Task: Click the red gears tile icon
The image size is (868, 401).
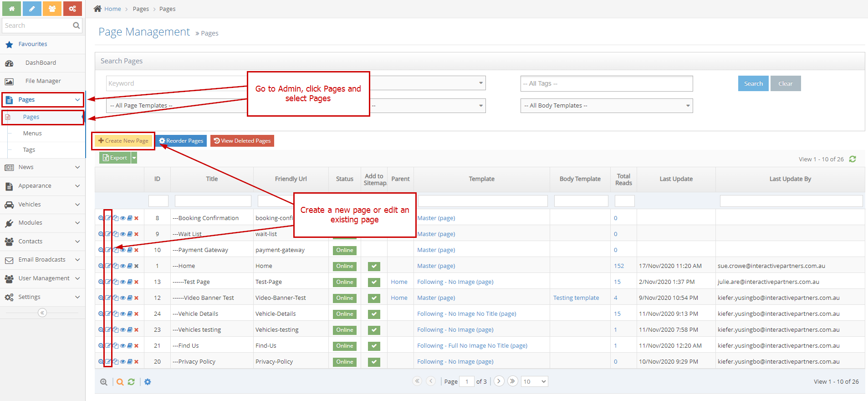Action: click(72, 9)
